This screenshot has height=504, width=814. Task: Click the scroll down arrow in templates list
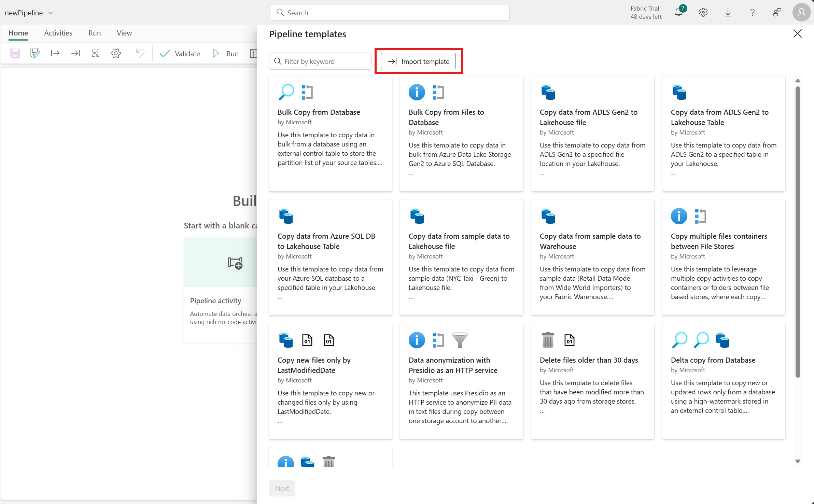[x=798, y=461]
